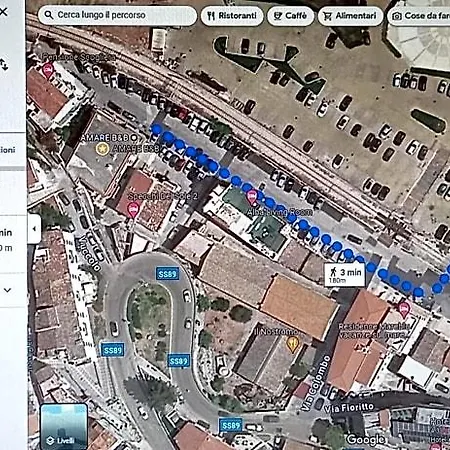The width and height of the screenshot is (450, 450).
Task: Select the Ristoranti filter chip
Action: coord(232,16)
